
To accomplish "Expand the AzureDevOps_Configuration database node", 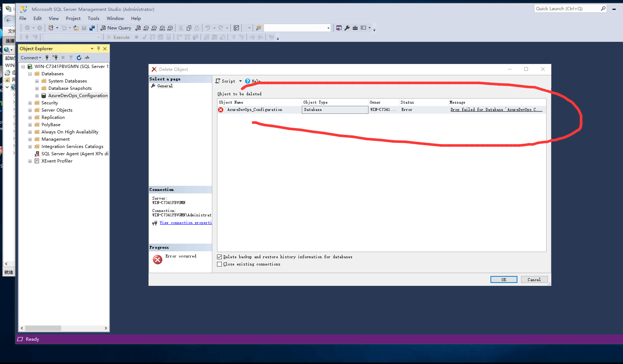I will 37,96.
